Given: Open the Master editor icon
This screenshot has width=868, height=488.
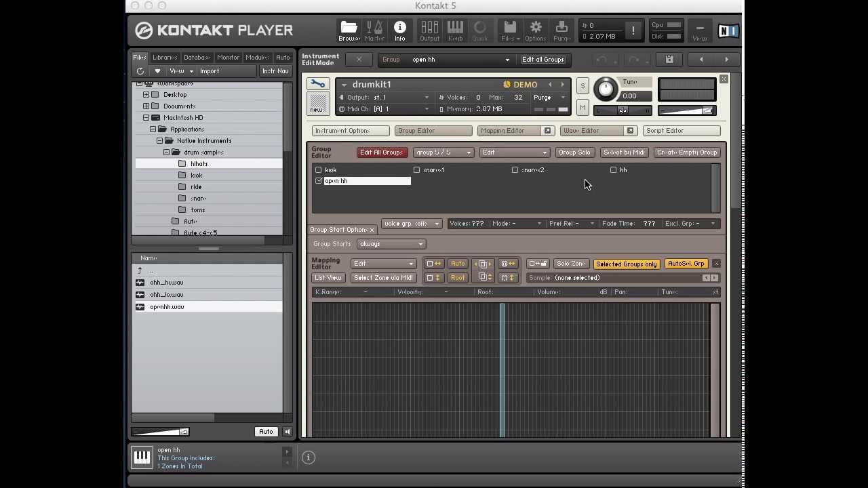Looking at the screenshot, I should tap(374, 30).
